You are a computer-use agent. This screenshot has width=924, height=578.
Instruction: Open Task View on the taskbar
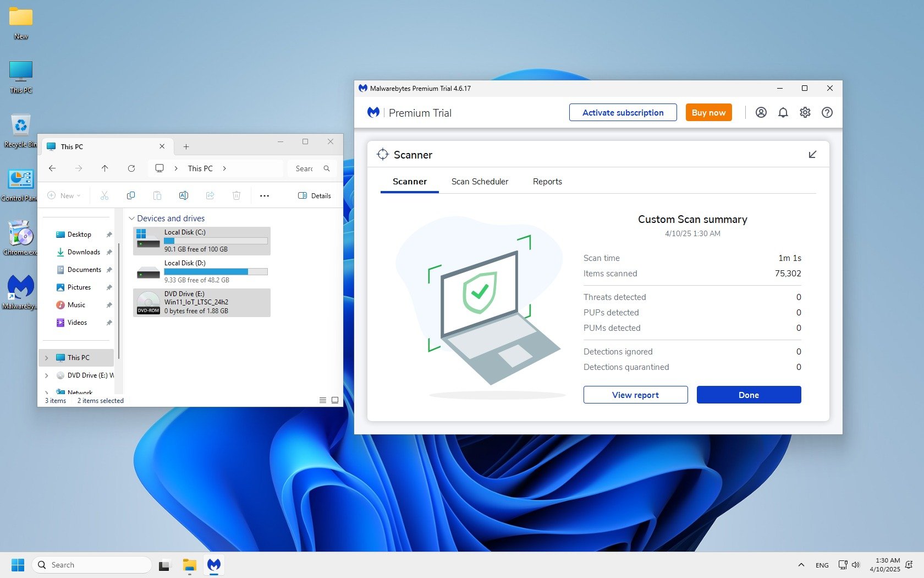coord(164,565)
